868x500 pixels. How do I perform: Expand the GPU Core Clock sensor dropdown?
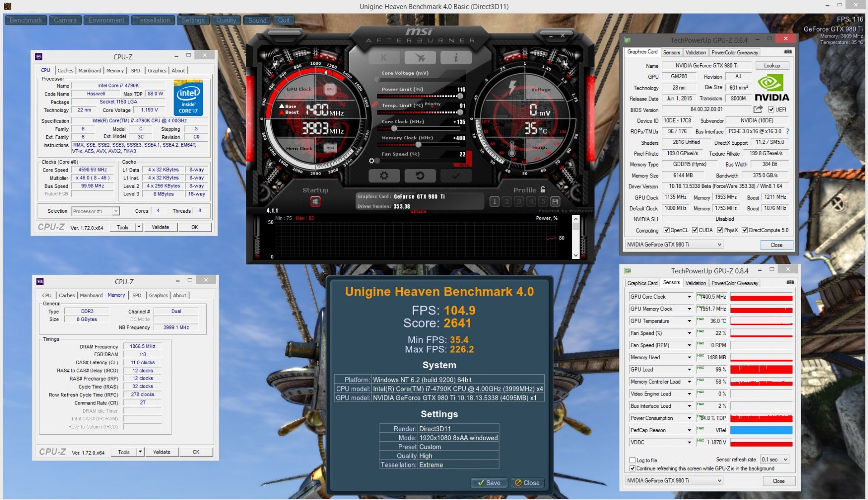click(x=689, y=297)
